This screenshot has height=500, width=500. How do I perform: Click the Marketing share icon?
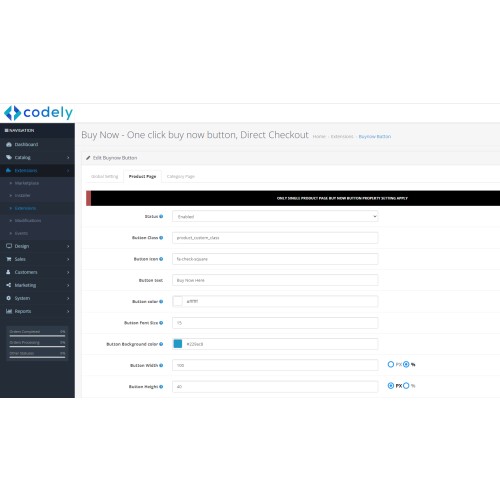tap(9, 285)
